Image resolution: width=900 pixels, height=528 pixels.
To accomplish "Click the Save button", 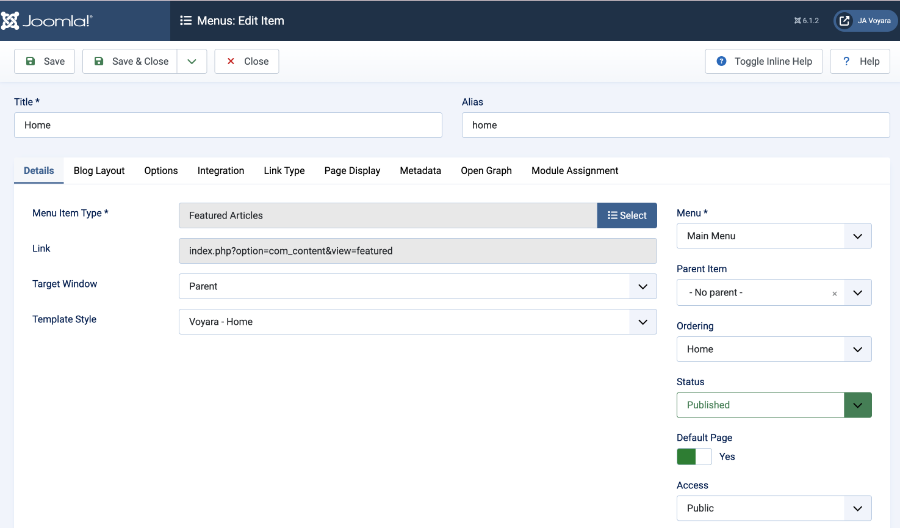I will tap(45, 61).
